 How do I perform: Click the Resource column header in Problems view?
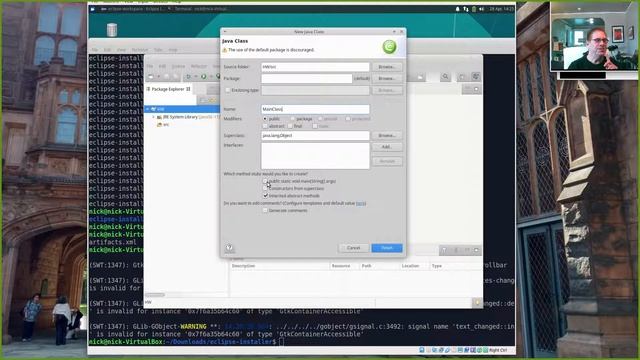(344, 266)
